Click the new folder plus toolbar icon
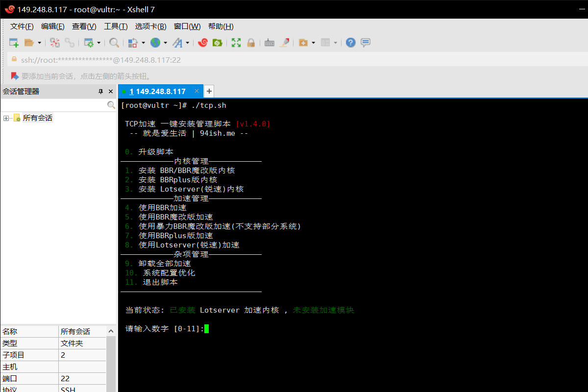This screenshot has width=588, height=392. [x=303, y=43]
